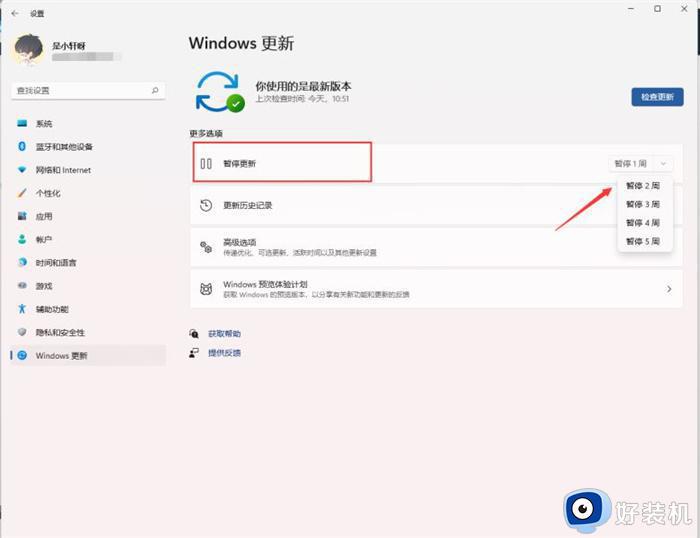Click the Windows 更新 sidebar icon
700x538 pixels.
22,355
